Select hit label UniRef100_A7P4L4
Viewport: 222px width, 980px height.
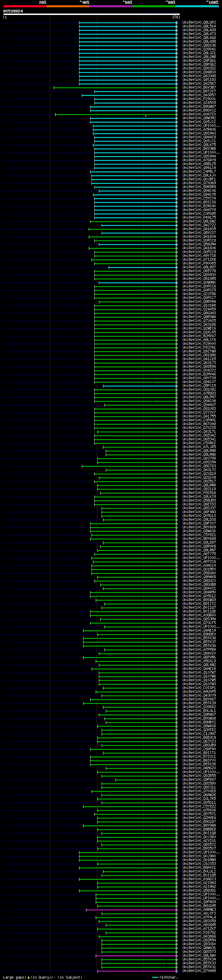click(x=199, y=917)
